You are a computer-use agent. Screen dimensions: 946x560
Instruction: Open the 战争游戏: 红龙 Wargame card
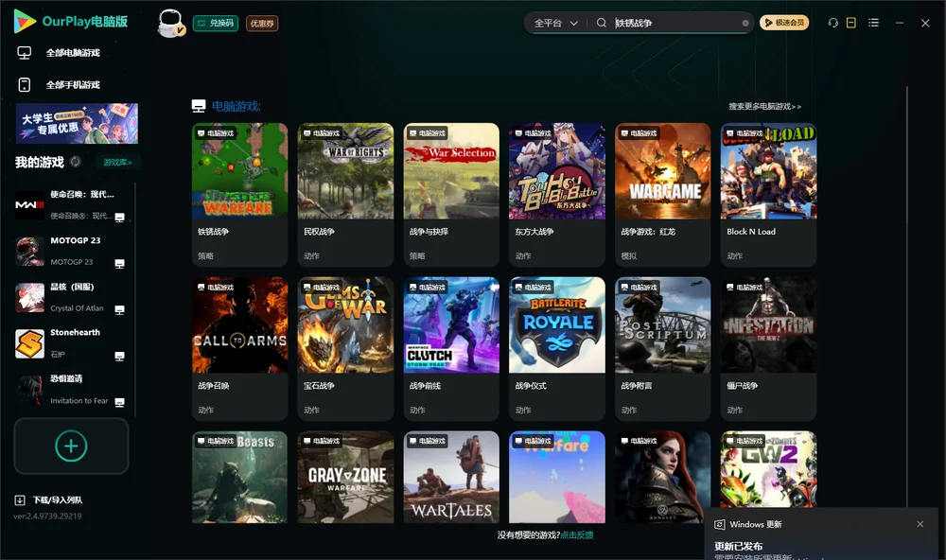(x=663, y=194)
